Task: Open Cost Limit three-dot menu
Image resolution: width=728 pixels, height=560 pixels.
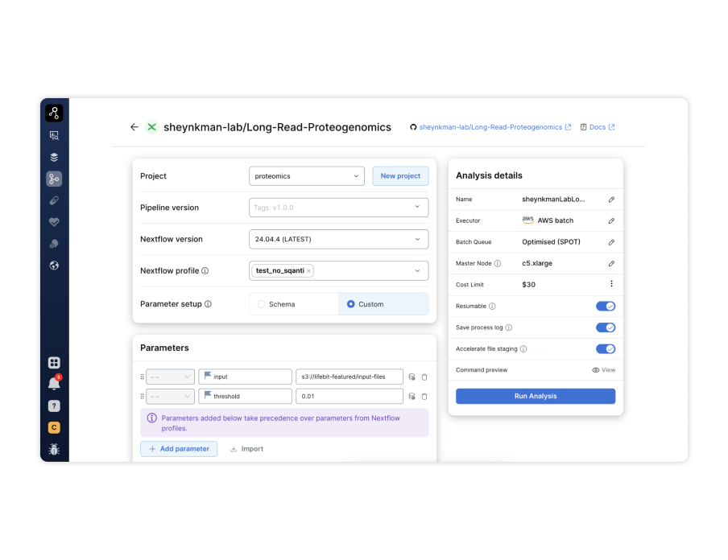Action: (611, 284)
